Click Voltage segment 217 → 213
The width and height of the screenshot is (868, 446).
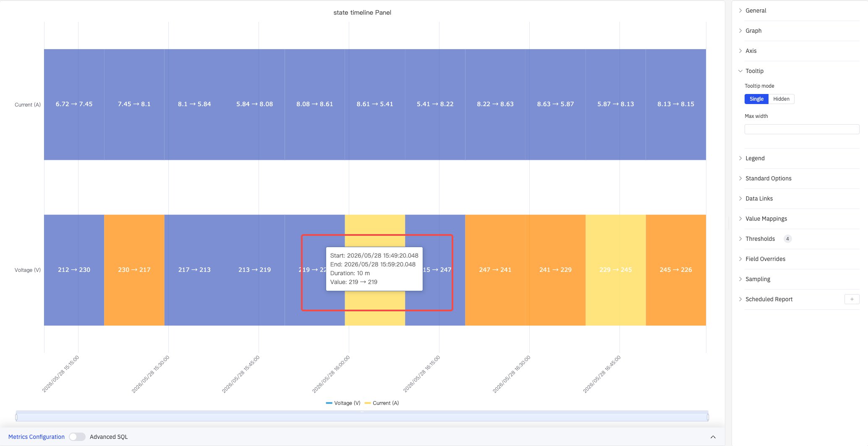pos(194,270)
